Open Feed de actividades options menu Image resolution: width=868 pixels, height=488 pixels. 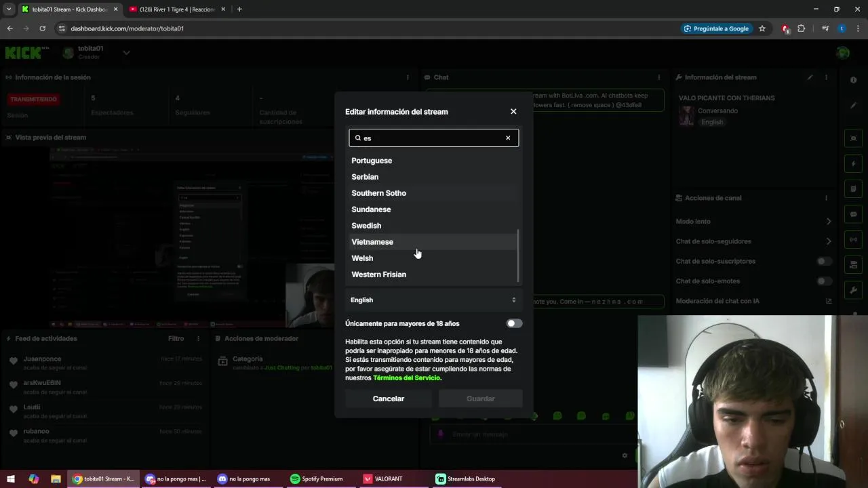tap(198, 339)
